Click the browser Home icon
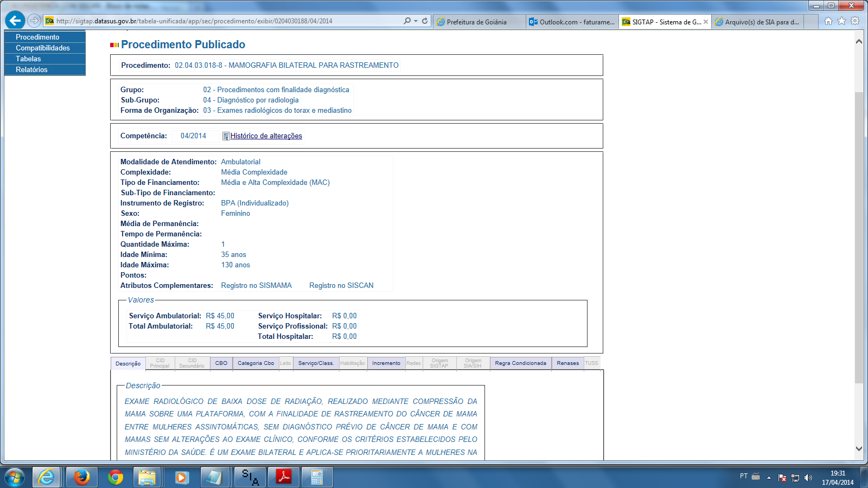Viewport: 868px width, 488px height. tap(828, 22)
